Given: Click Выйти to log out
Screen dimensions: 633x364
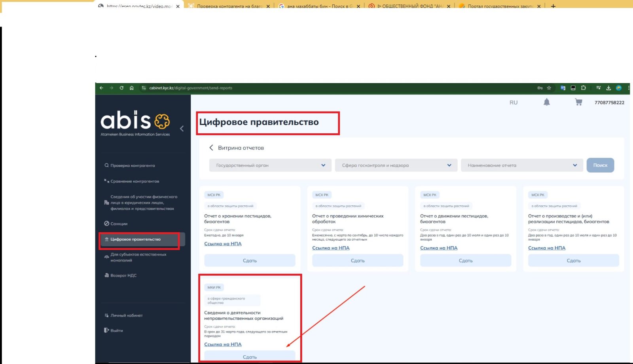Looking at the screenshot, I should point(116,330).
